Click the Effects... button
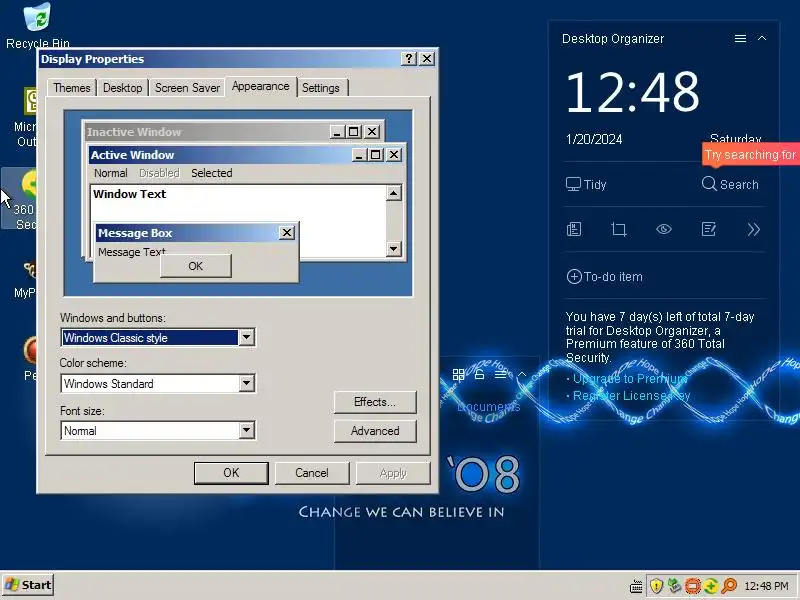Screen dimensions: 800x600 click(x=375, y=402)
